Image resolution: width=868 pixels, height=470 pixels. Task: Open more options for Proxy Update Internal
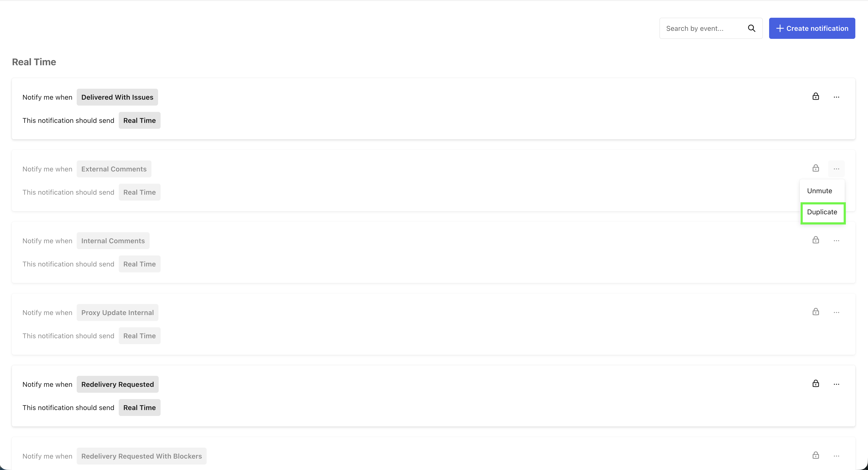coord(836,312)
